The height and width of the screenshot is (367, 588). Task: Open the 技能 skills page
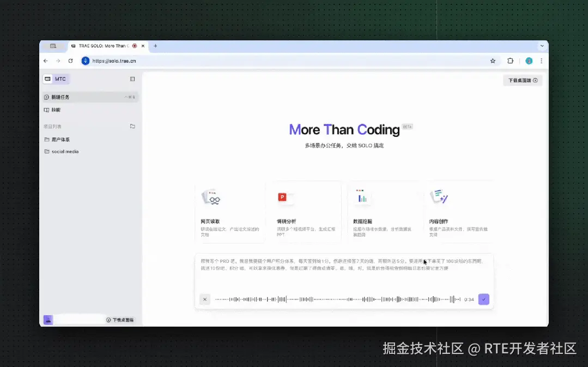[90, 110]
